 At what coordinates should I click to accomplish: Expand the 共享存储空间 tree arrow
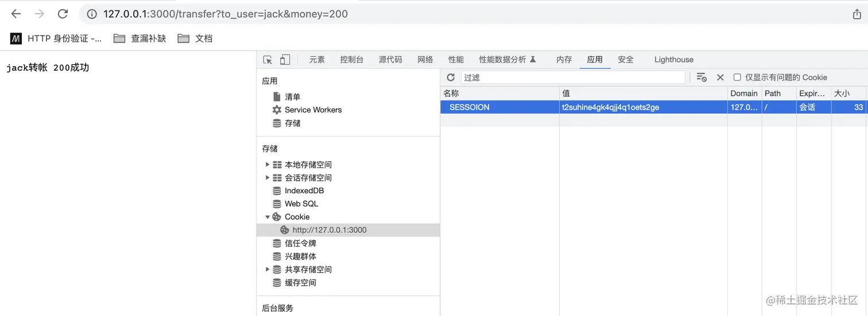(267, 270)
